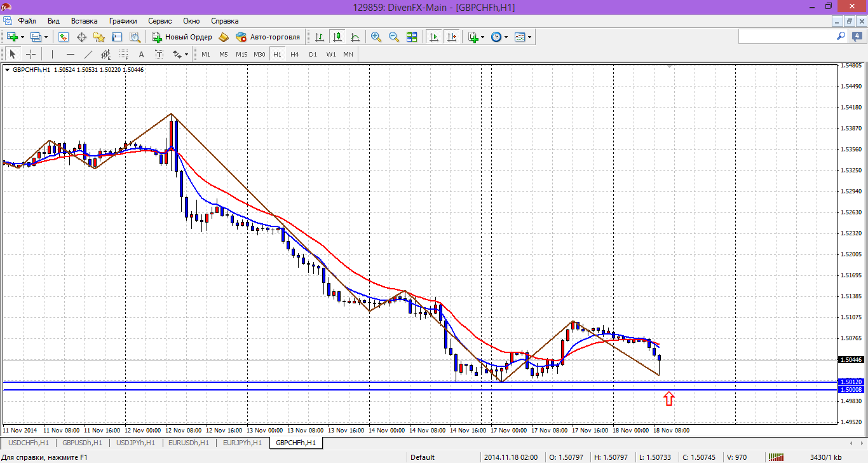
Task: Select the trendline drawing tool
Action: point(88,54)
